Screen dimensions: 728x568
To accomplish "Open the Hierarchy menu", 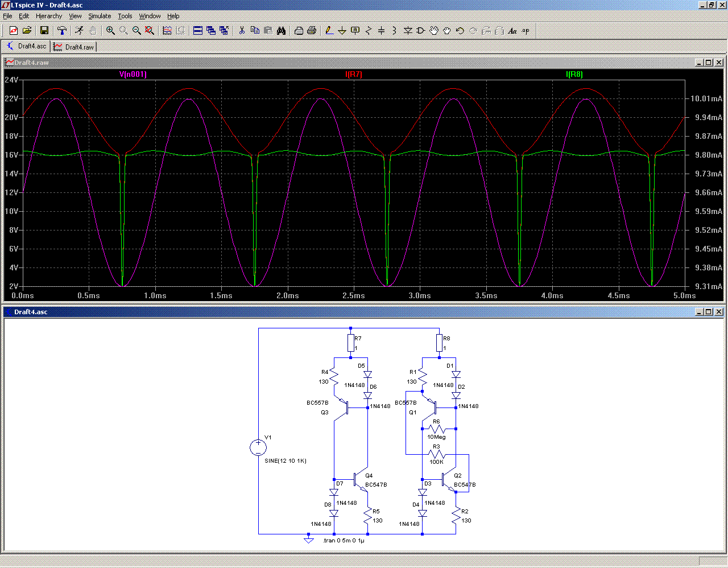I will click(x=49, y=16).
